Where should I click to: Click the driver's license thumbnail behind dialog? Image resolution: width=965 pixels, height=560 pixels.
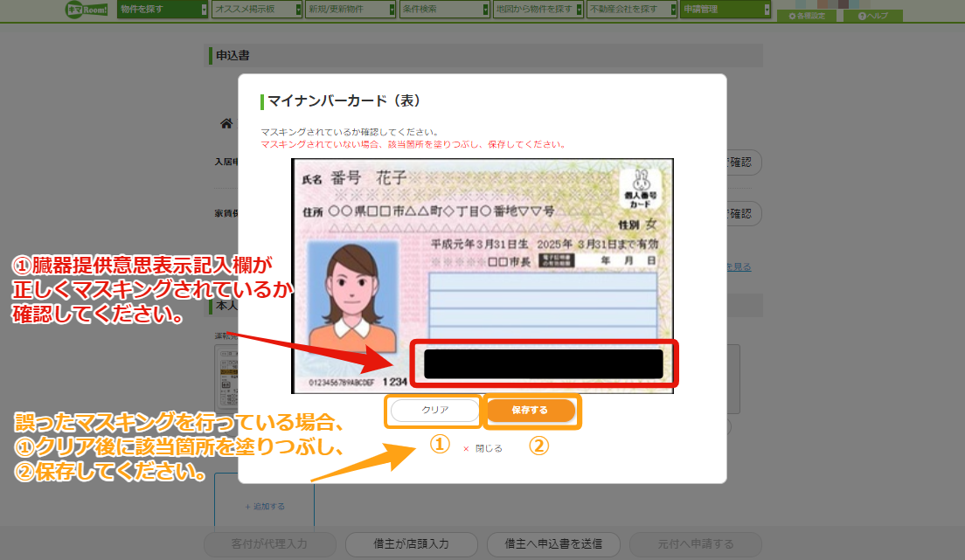(x=226, y=377)
